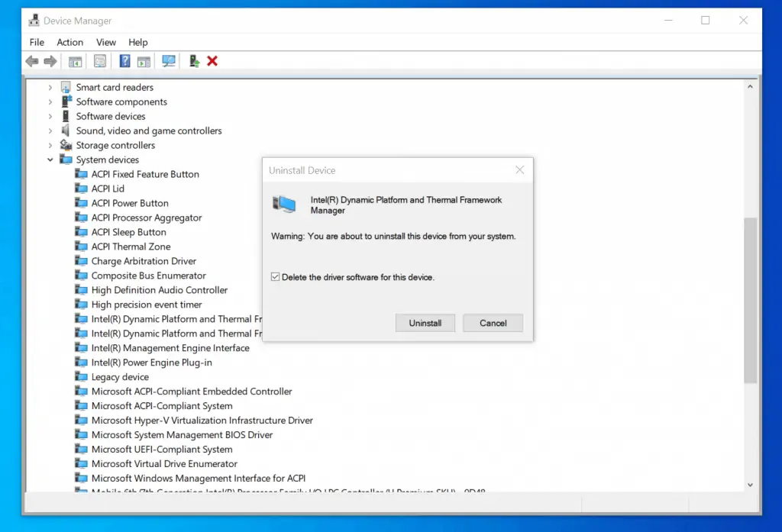
Task: Close the Uninstall Device dialog
Action: (519, 170)
